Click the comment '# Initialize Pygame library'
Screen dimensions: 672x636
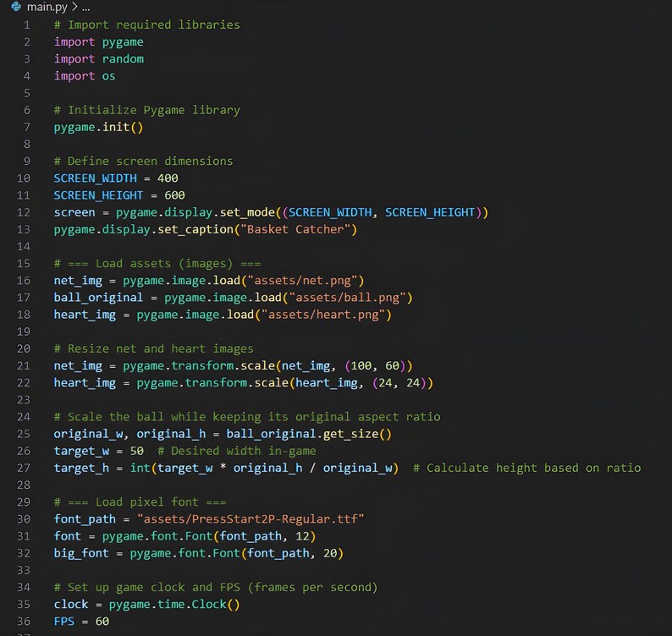click(147, 110)
